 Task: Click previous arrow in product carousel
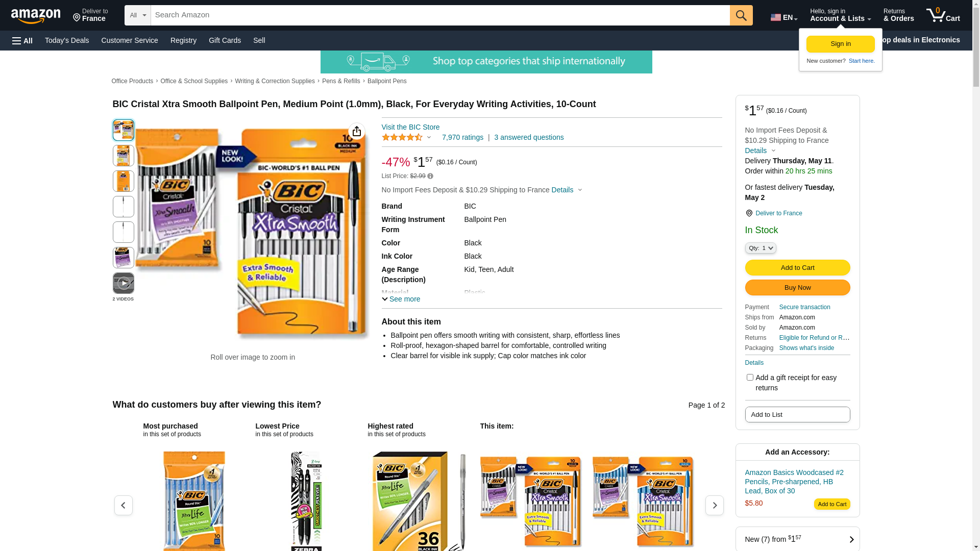point(123,505)
